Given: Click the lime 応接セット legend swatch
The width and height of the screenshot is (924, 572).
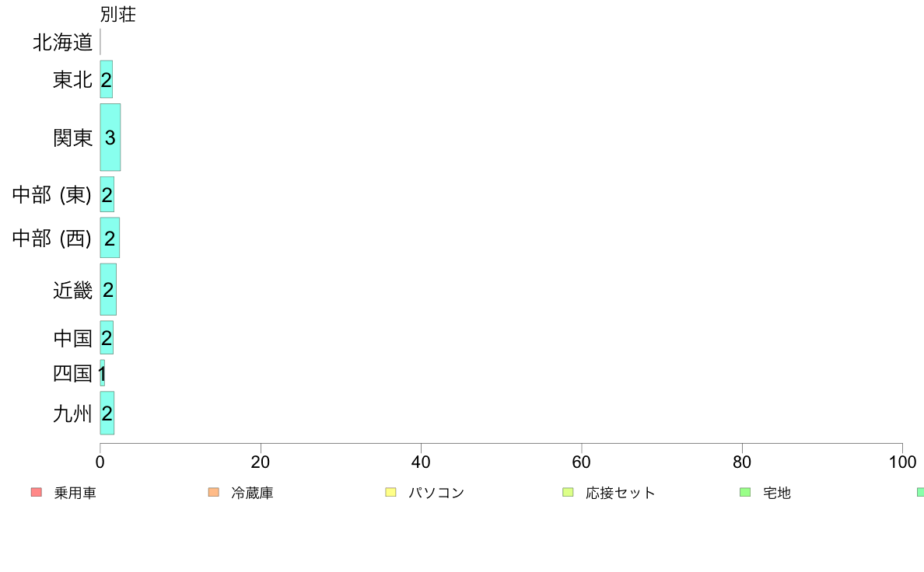Looking at the screenshot, I should [x=568, y=492].
